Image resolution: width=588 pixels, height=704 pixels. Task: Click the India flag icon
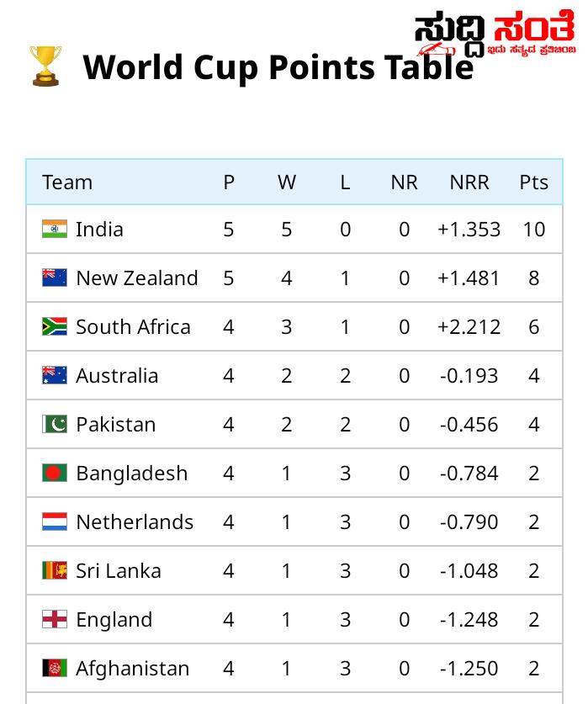[55, 229]
